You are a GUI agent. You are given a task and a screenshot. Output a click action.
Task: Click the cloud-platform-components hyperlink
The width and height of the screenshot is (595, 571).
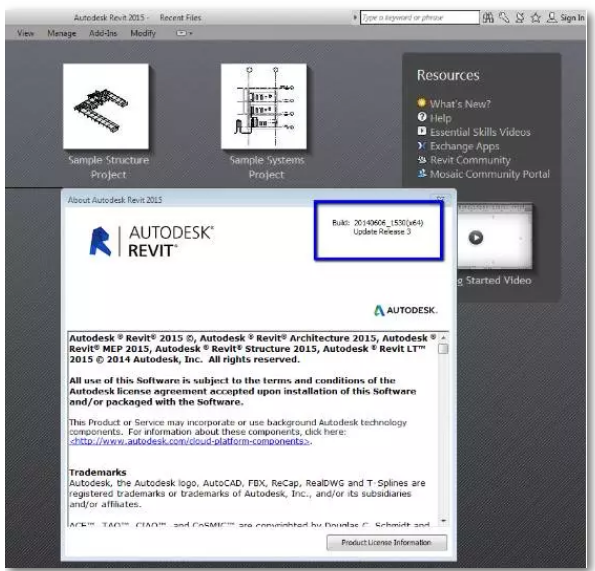tap(190, 441)
